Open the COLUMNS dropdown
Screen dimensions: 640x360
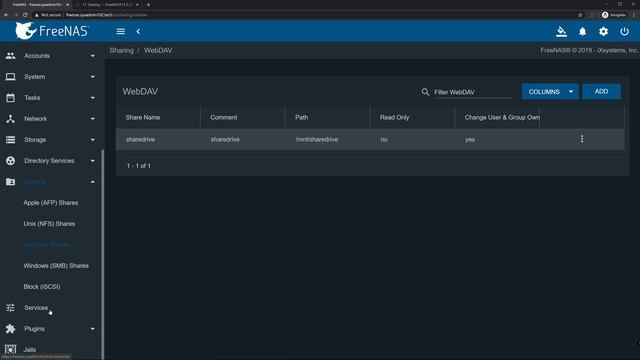[x=550, y=92]
